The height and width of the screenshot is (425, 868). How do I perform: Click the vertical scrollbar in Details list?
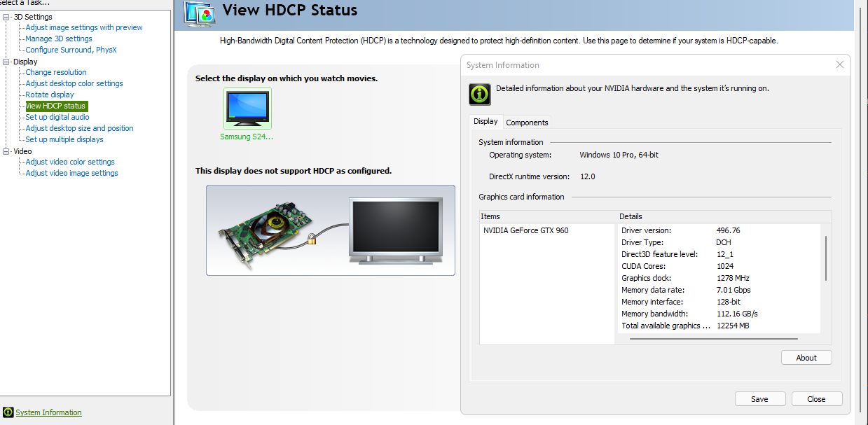click(x=826, y=257)
